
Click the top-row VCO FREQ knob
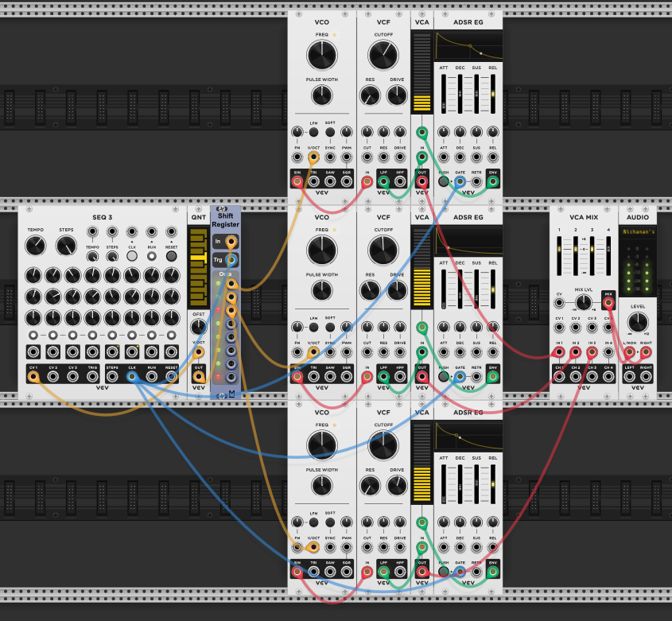(322, 56)
